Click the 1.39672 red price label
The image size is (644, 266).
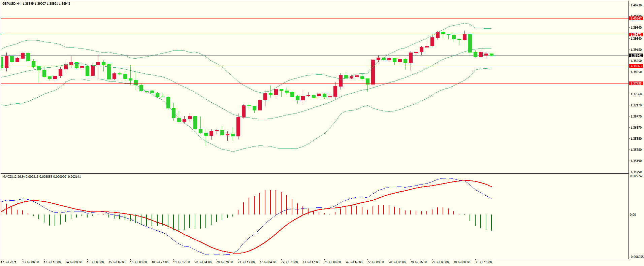coord(636,35)
